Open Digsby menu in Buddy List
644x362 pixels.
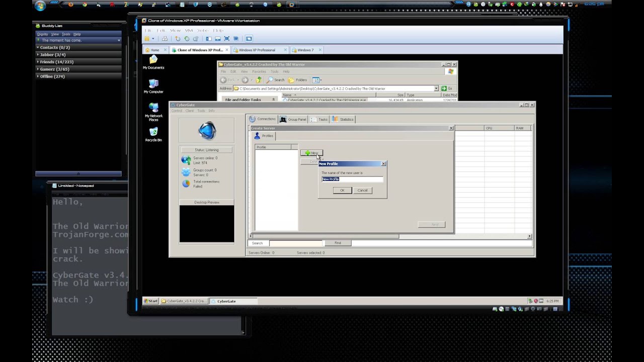(x=42, y=34)
